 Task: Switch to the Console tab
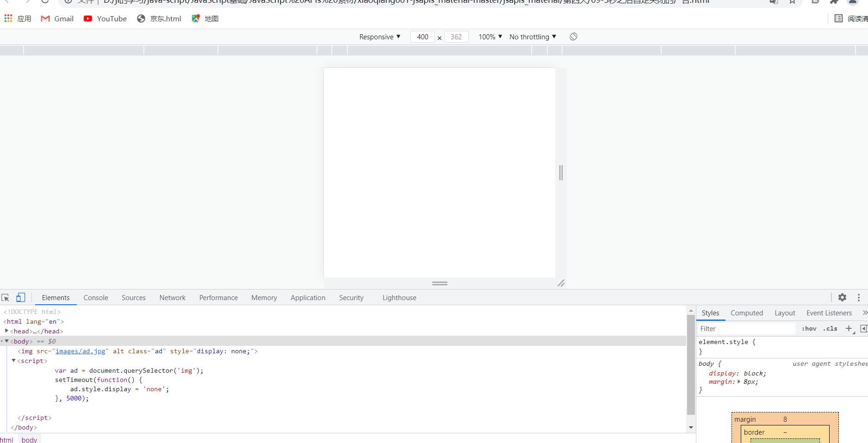pos(96,298)
